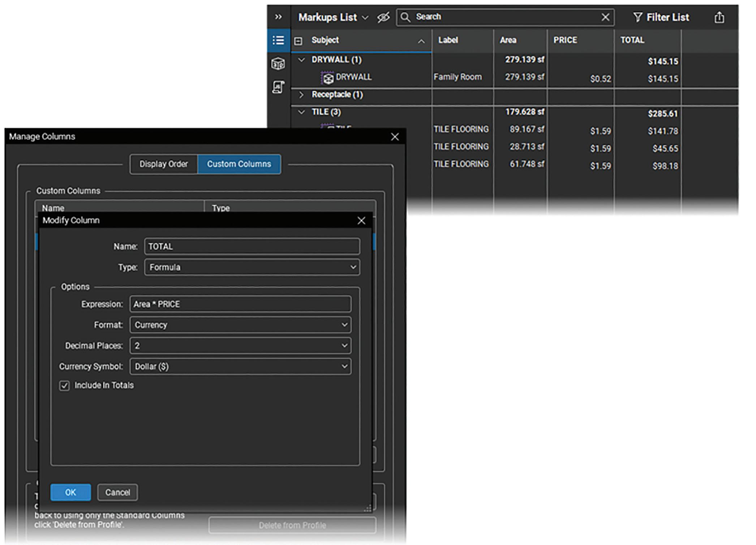Viewport: 756px width, 545px height.
Task: Collapse the panel with the double-chevron icon
Action: click(278, 17)
